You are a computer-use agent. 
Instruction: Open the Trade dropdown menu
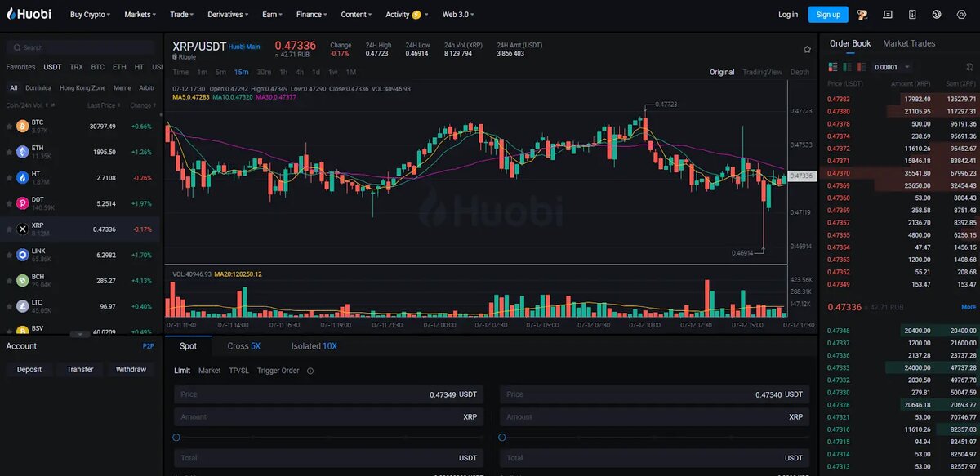click(x=182, y=14)
